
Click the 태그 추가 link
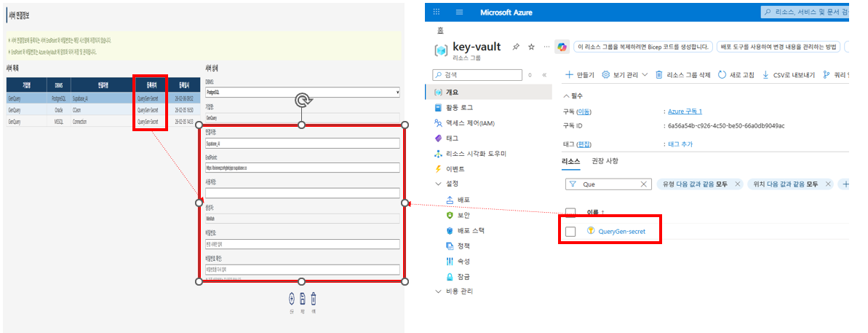pyautogui.click(x=680, y=144)
